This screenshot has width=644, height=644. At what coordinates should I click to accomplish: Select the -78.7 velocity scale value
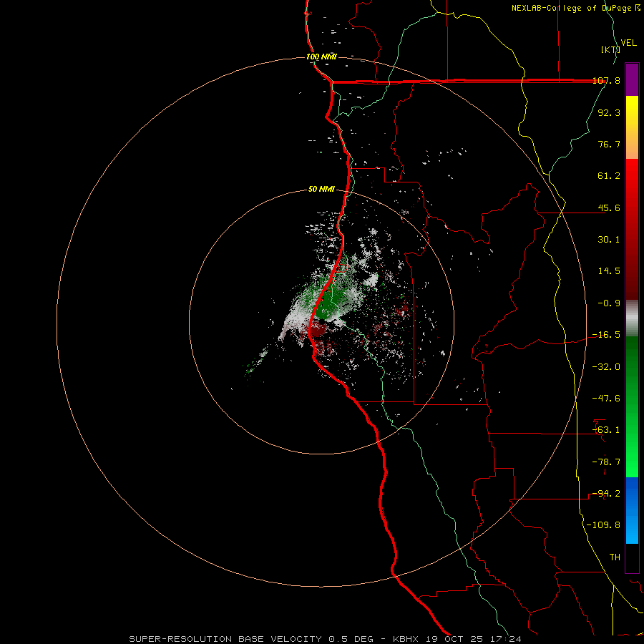[x=606, y=462]
